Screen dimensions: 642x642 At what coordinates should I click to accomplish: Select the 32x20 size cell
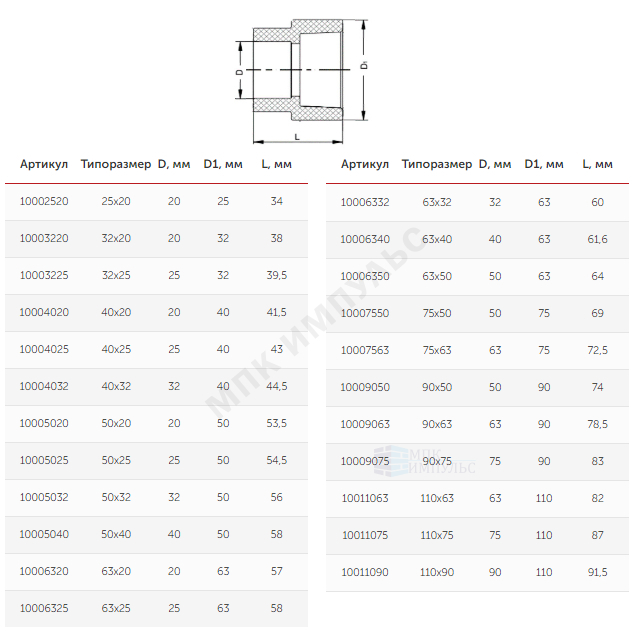coord(116,238)
